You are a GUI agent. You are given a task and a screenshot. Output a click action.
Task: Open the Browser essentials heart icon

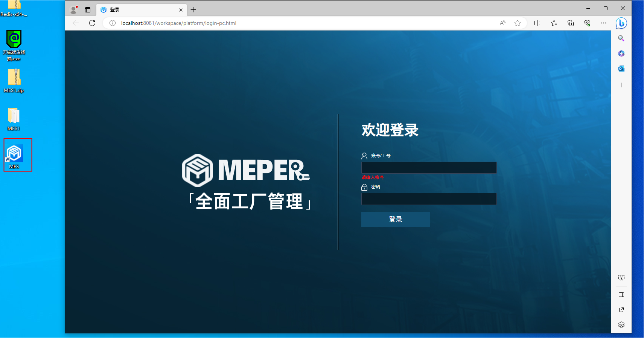pos(587,23)
